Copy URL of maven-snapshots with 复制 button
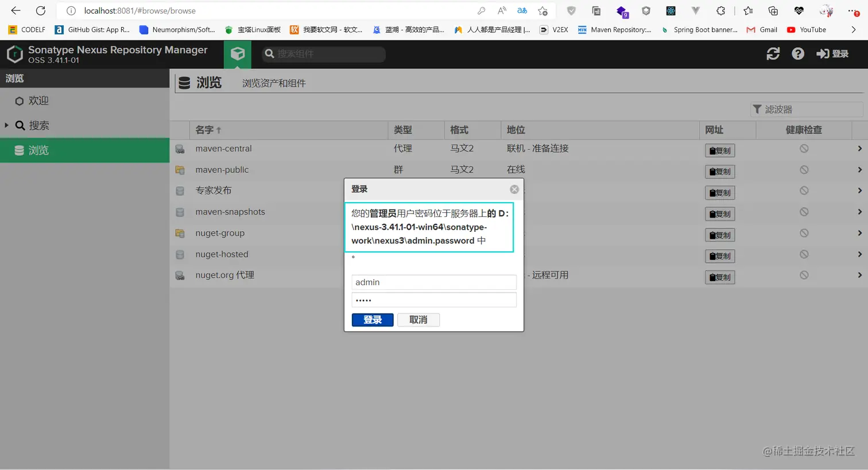The width and height of the screenshot is (868, 470). click(x=720, y=214)
